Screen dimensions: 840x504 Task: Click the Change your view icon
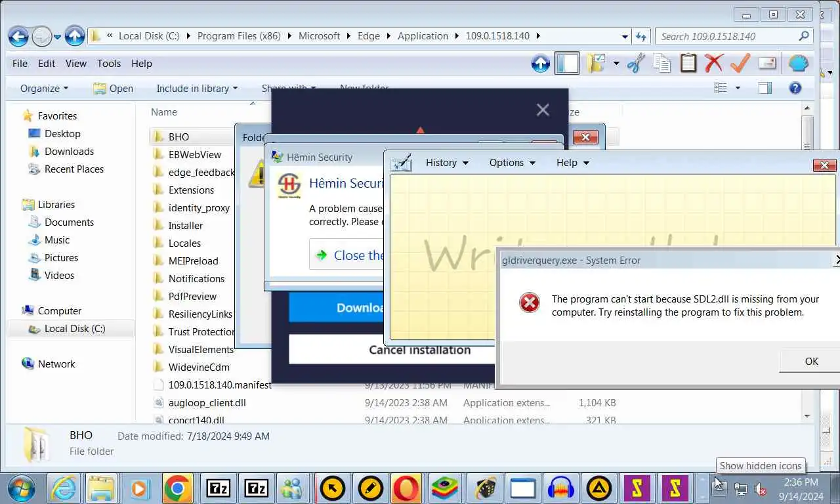tap(721, 88)
